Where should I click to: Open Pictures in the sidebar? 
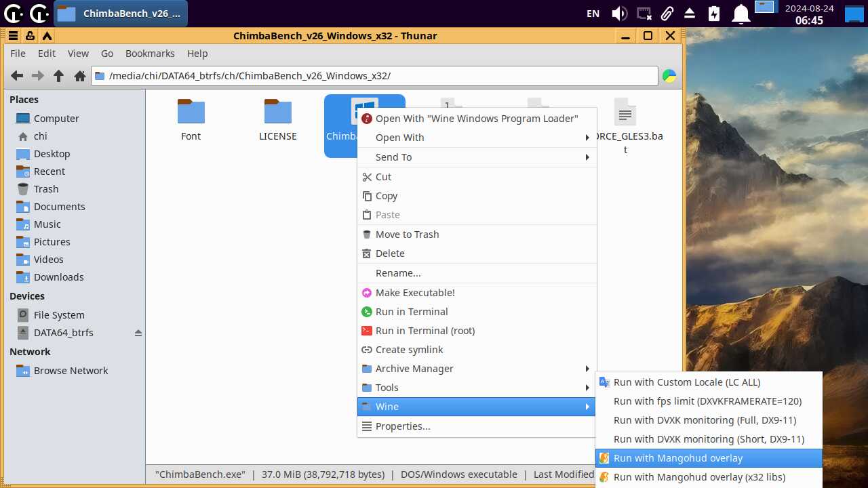[x=52, y=242]
